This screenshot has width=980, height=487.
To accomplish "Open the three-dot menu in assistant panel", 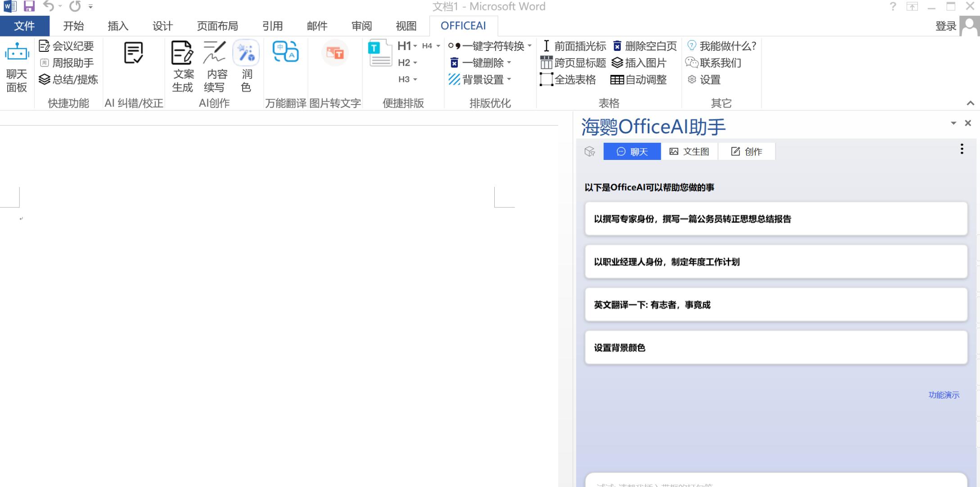I will coord(962,149).
